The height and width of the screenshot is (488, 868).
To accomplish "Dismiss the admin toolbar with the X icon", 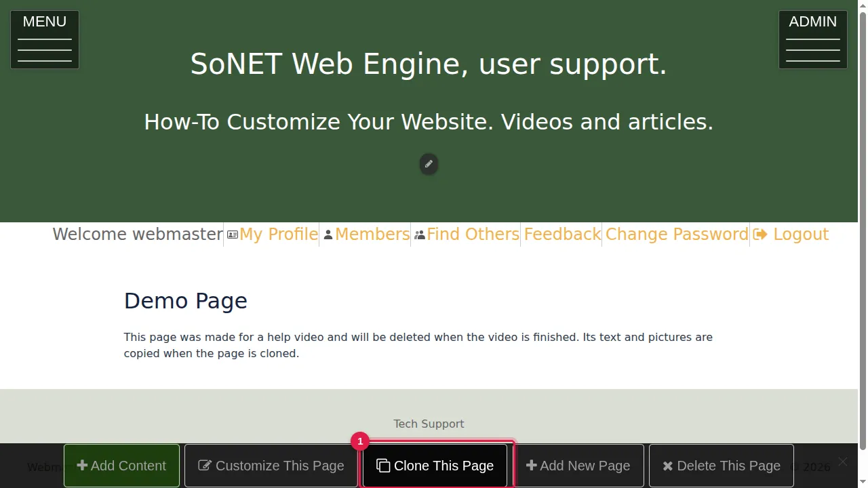I will [843, 462].
